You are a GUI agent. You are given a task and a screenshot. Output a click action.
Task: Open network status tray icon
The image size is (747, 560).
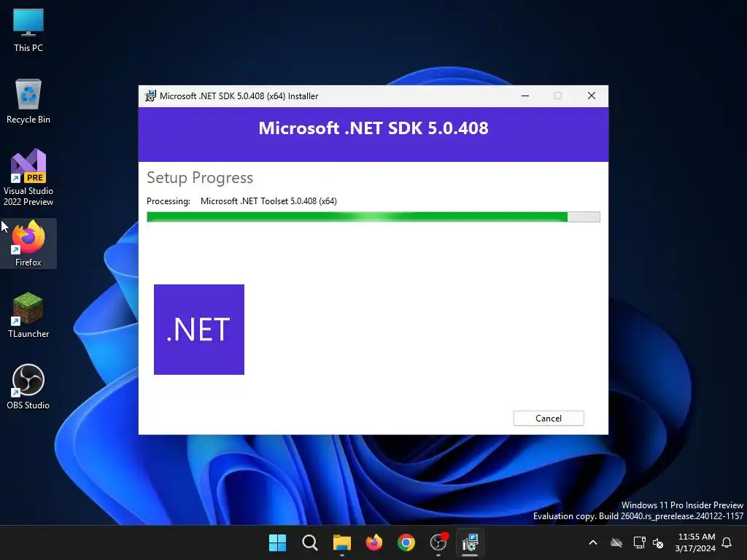pos(639,542)
